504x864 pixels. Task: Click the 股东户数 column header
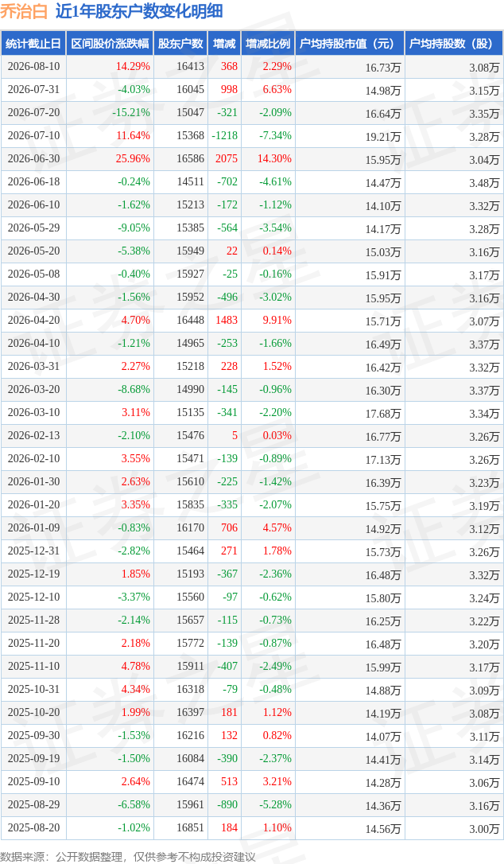[x=180, y=44]
